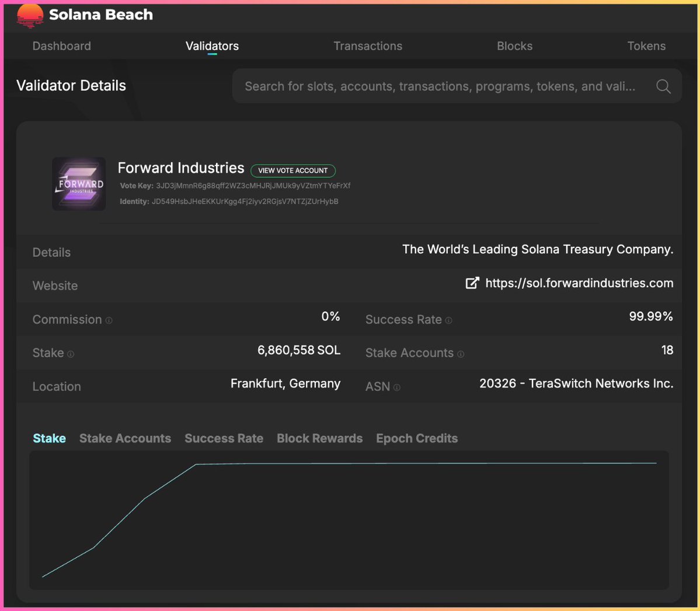Open the Dashboard nav item
The height and width of the screenshot is (611, 700).
point(62,46)
